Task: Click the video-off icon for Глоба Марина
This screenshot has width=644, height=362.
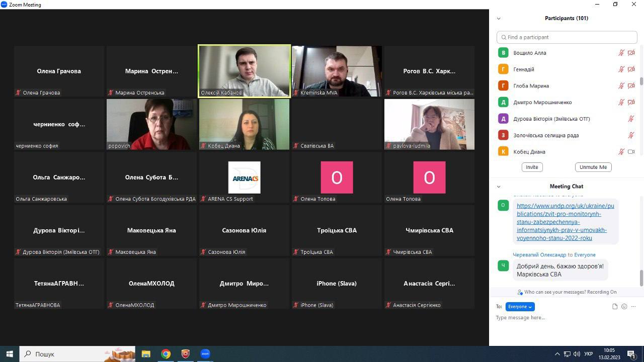Action: pyautogui.click(x=631, y=86)
